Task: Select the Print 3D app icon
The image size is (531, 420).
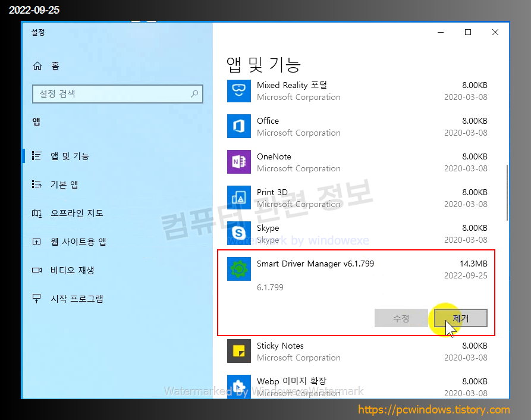Action: click(x=239, y=198)
